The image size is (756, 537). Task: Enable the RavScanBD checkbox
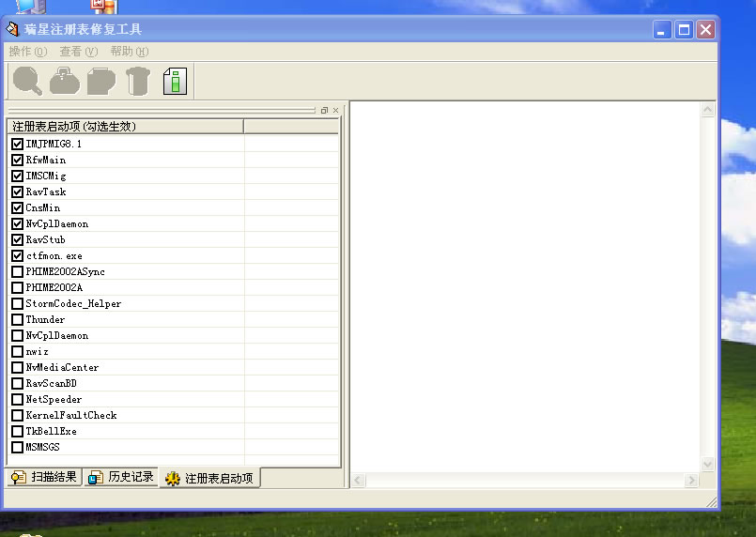click(x=17, y=383)
